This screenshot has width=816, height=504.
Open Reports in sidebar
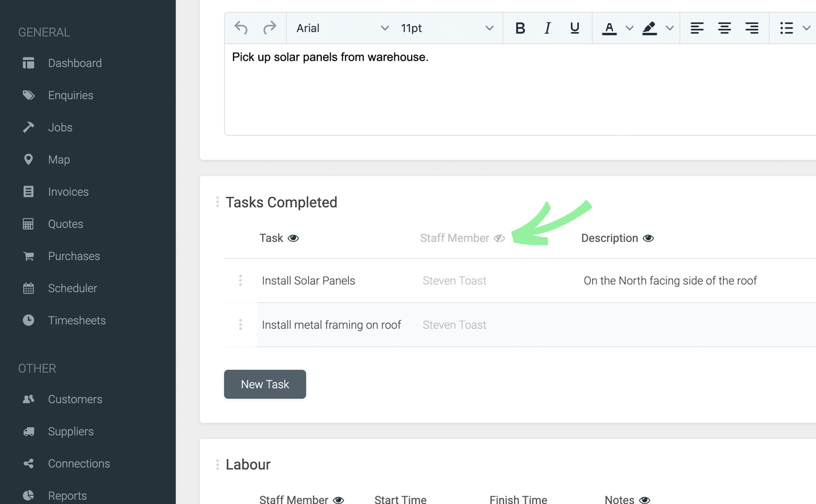click(67, 496)
